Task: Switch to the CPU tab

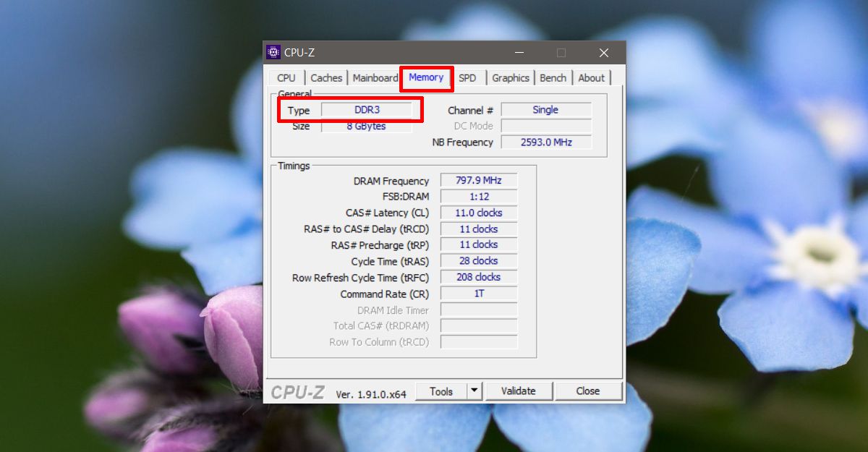Action: pos(286,78)
